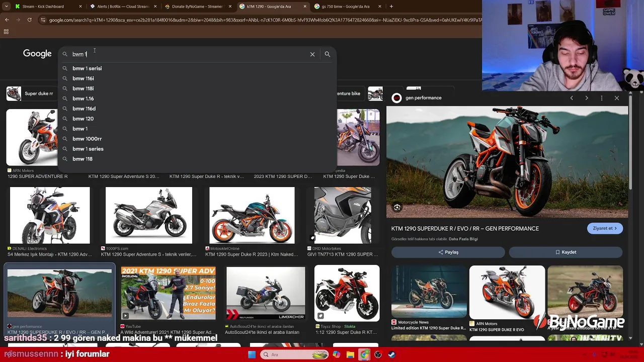The width and height of the screenshot is (644, 362).
Task: Open the apps grid in bookmarks bar
Action: point(6,32)
